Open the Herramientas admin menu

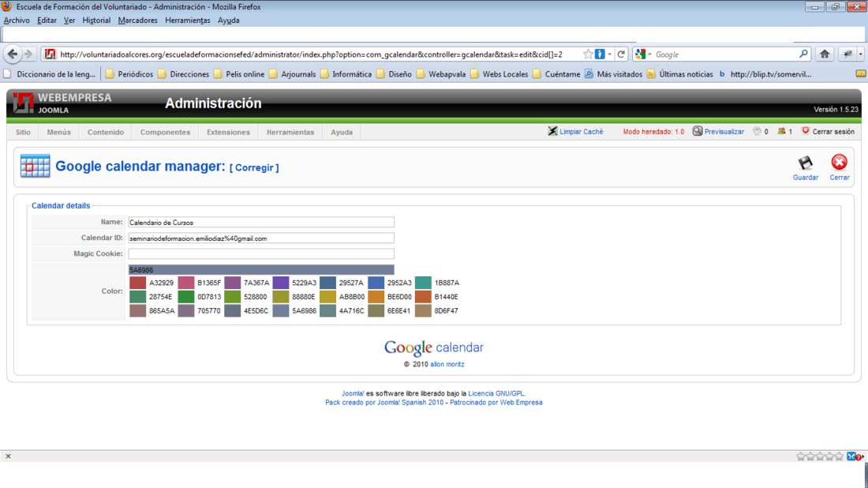290,132
